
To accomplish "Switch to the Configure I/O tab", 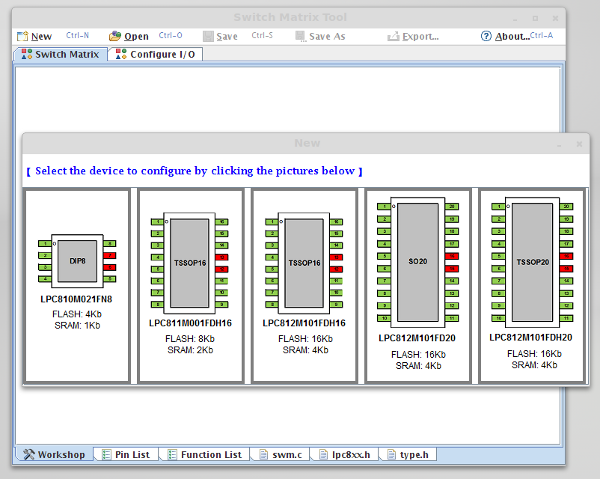I will coord(155,54).
